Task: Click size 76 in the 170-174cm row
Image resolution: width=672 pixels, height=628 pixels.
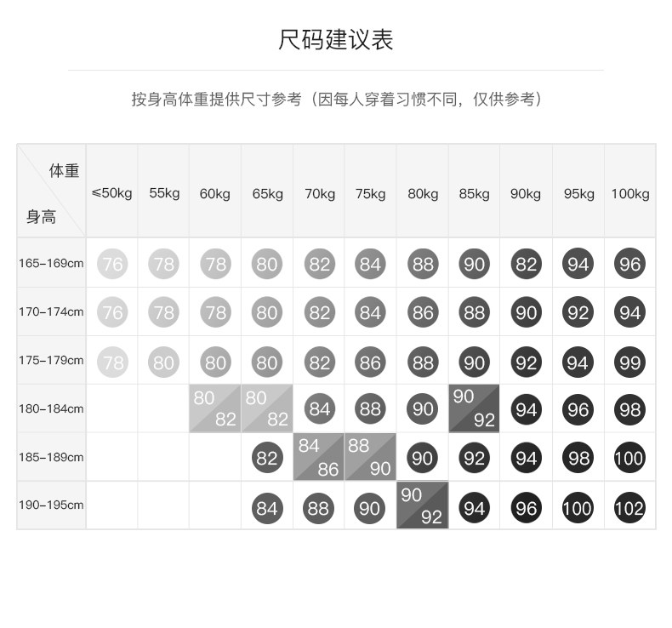Action: click(x=112, y=312)
